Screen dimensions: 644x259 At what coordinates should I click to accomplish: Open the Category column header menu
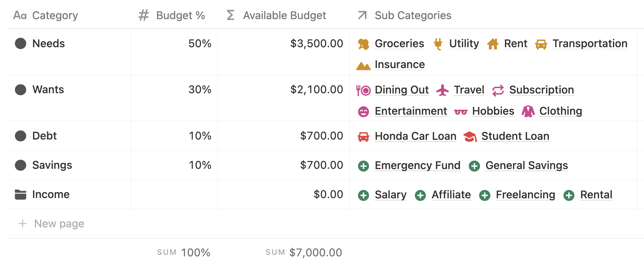coord(55,15)
